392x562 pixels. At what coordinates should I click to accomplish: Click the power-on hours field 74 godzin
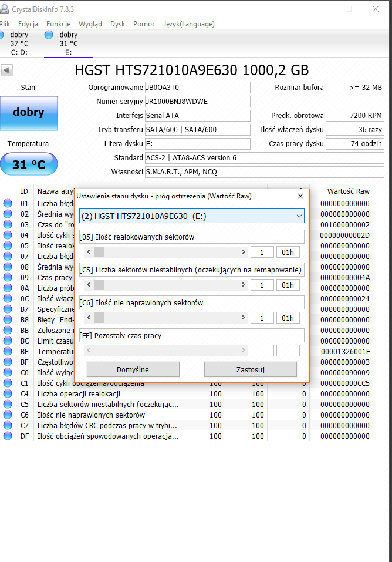pyautogui.click(x=354, y=144)
